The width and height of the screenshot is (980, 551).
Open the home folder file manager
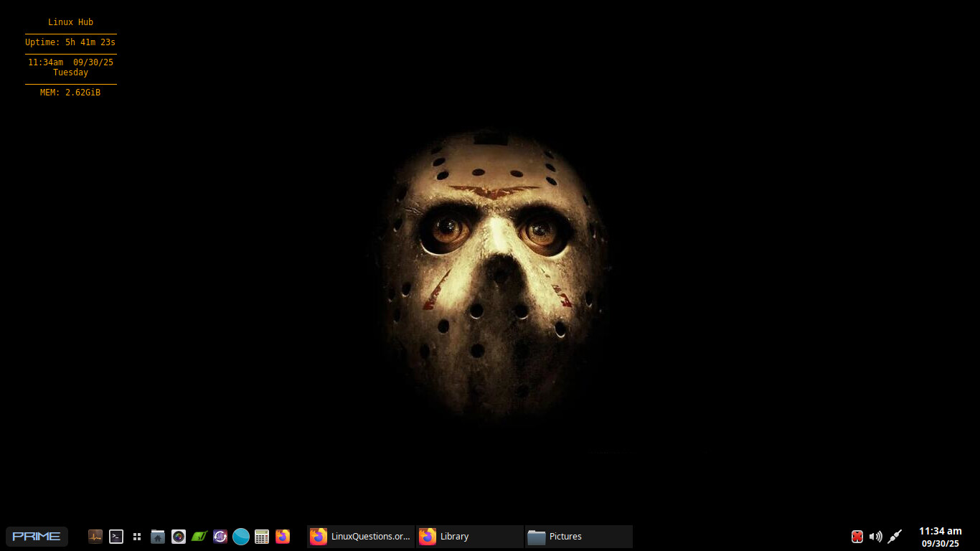pyautogui.click(x=158, y=536)
